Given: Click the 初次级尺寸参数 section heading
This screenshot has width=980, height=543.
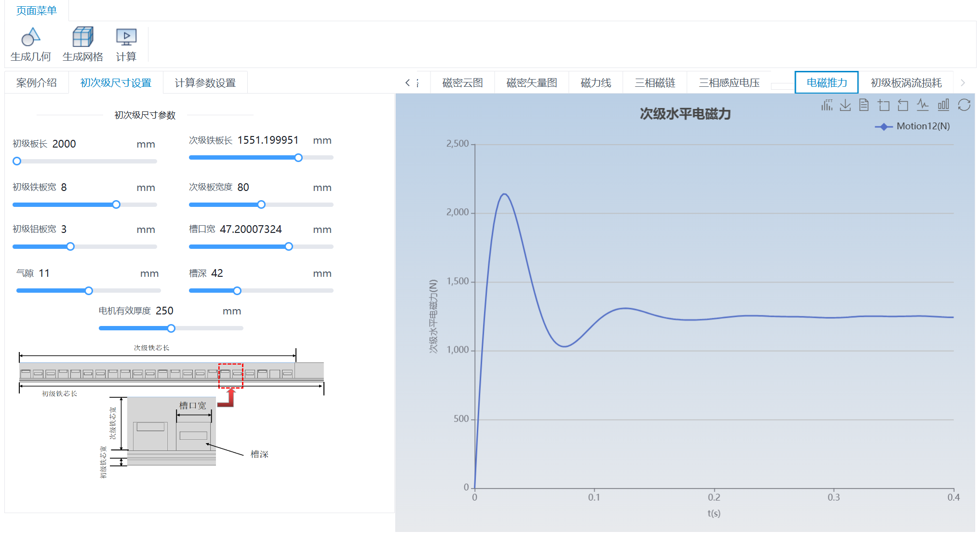Looking at the screenshot, I should pyautogui.click(x=145, y=115).
